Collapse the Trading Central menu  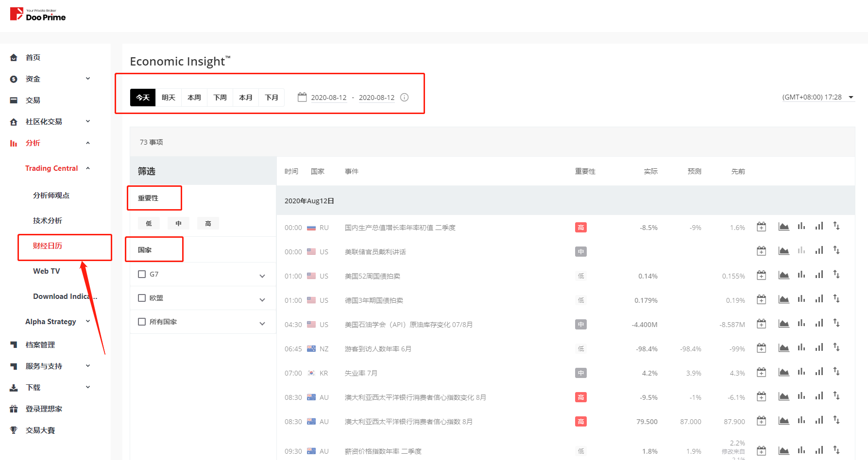[88, 168]
